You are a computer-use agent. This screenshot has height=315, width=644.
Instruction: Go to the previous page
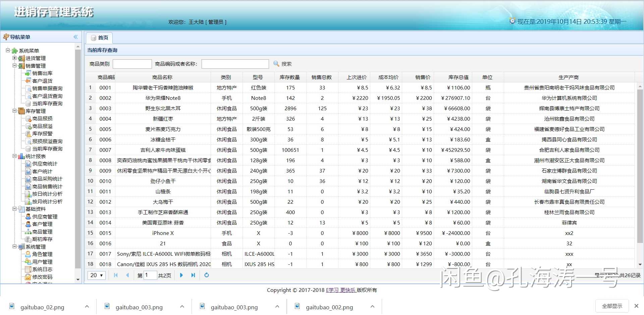127,275
